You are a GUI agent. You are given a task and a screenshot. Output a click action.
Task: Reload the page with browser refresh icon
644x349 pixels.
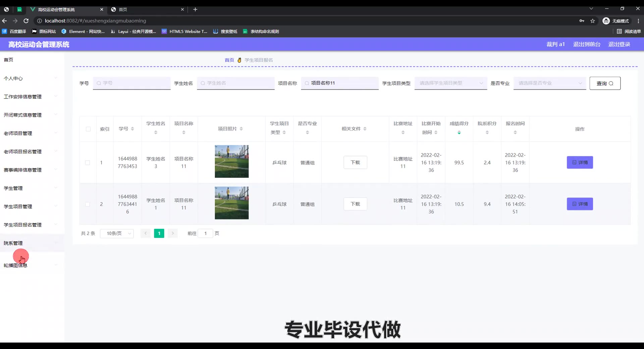coord(26,21)
